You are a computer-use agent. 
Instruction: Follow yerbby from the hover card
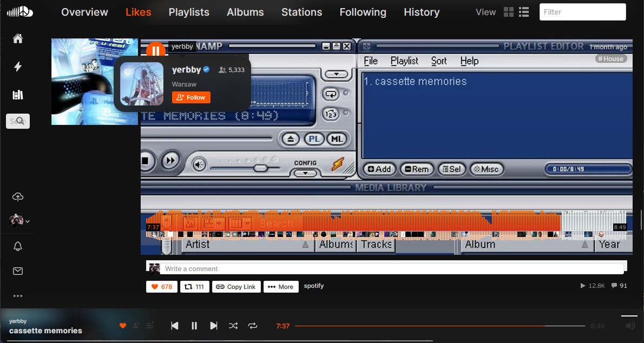[191, 97]
